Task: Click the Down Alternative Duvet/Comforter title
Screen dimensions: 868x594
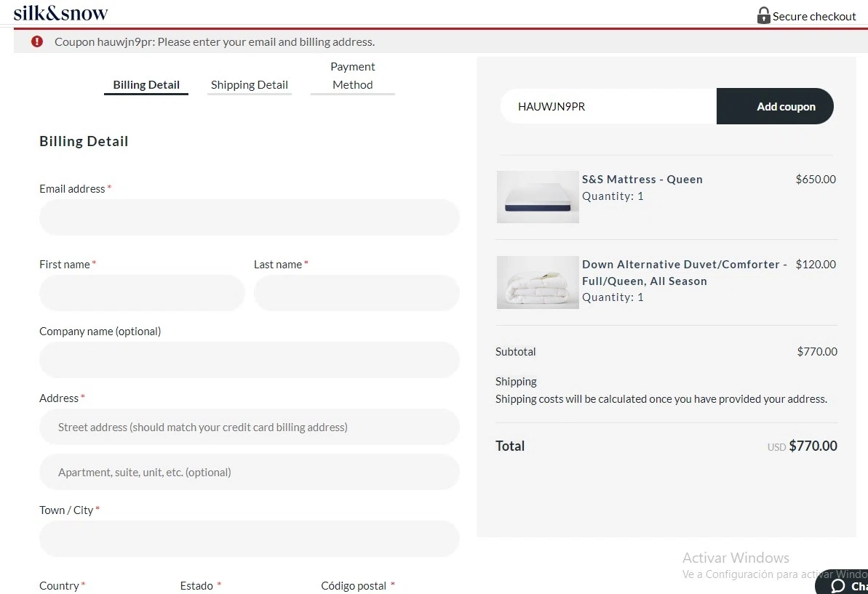Action: pyautogui.click(x=684, y=273)
